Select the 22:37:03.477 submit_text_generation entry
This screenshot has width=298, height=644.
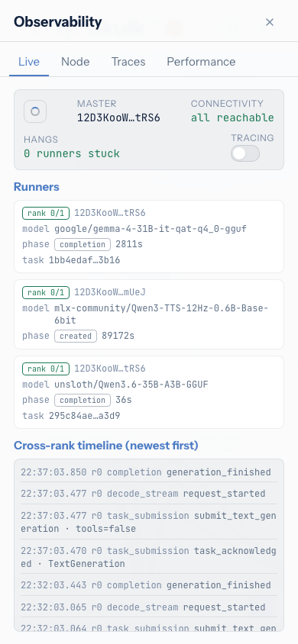coord(149,522)
